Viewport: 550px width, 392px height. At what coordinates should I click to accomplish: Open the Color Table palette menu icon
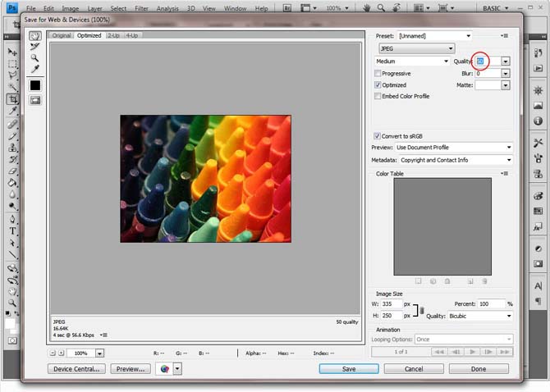[x=504, y=173]
